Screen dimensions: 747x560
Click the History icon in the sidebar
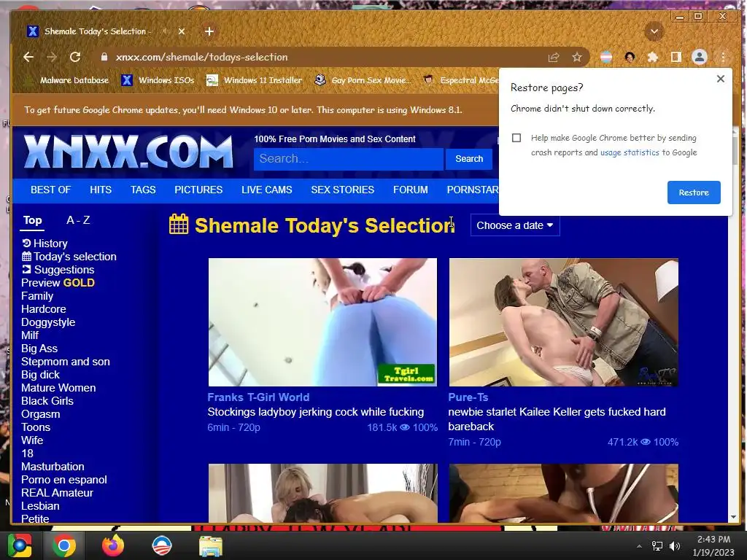click(26, 244)
